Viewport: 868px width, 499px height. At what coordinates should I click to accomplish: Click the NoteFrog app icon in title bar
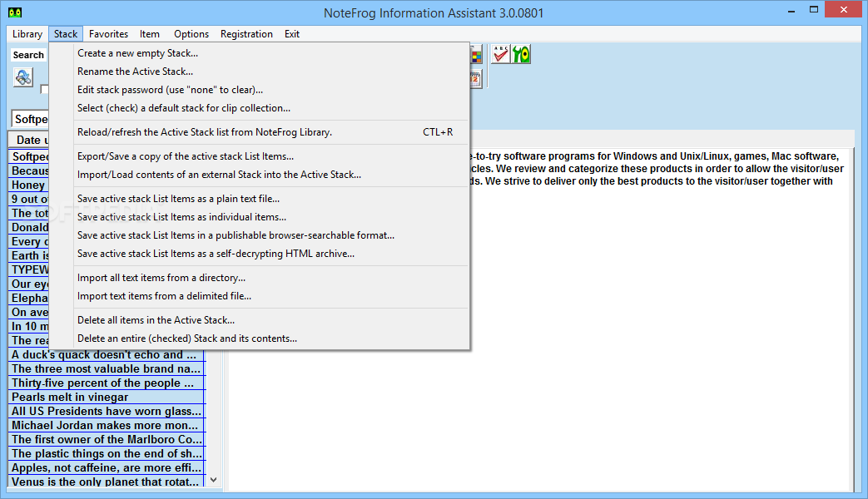(x=15, y=12)
